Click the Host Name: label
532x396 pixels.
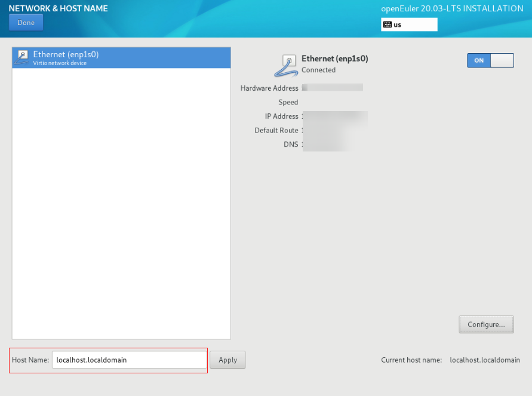click(x=30, y=360)
